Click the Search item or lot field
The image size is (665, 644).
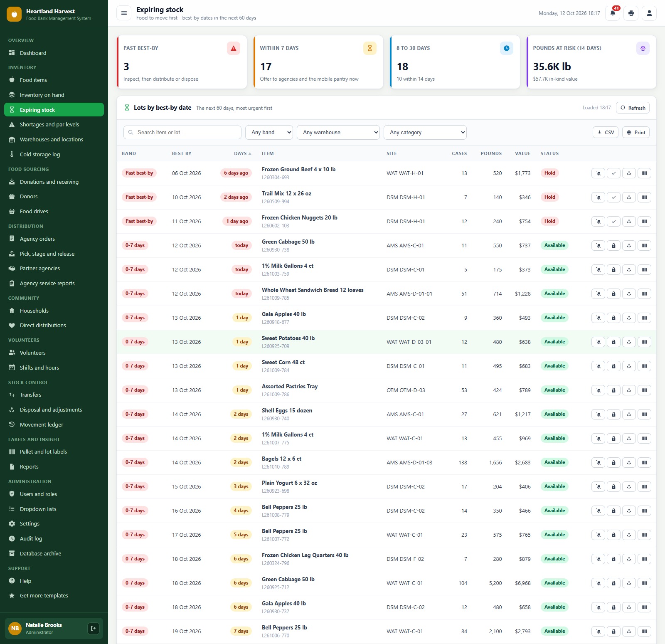(x=182, y=133)
